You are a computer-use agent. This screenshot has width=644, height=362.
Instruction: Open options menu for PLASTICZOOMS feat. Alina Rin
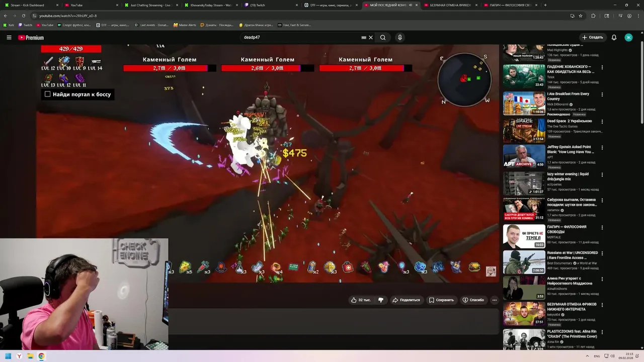(x=602, y=332)
